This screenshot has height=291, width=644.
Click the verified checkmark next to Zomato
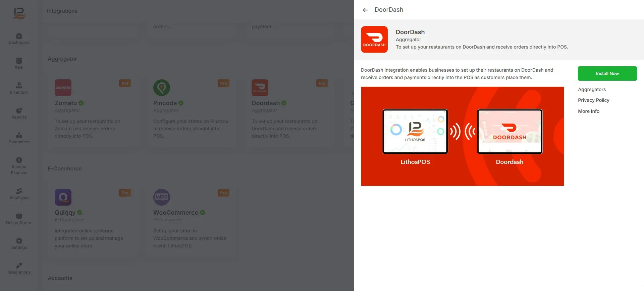81,103
